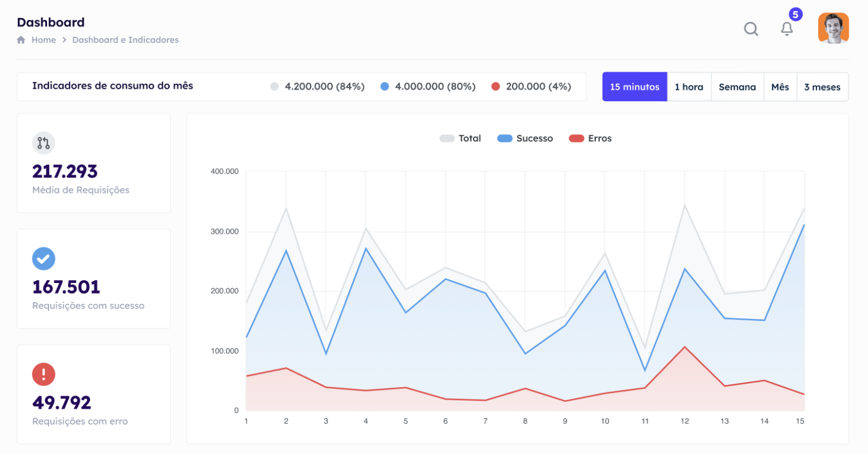This screenshot has width=868, height=454.
Task: Switch to the Semana range
Action: 737,87
